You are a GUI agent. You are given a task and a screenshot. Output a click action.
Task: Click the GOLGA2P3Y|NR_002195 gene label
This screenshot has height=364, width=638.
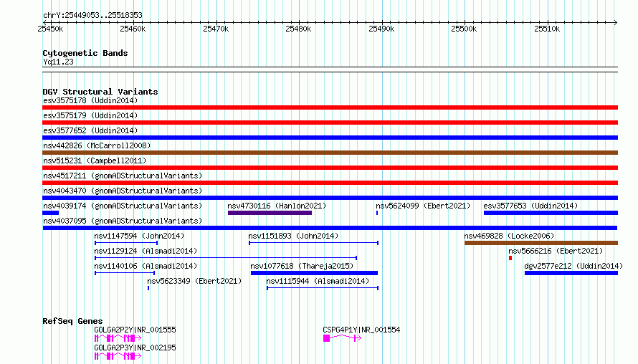pos(135,348)
